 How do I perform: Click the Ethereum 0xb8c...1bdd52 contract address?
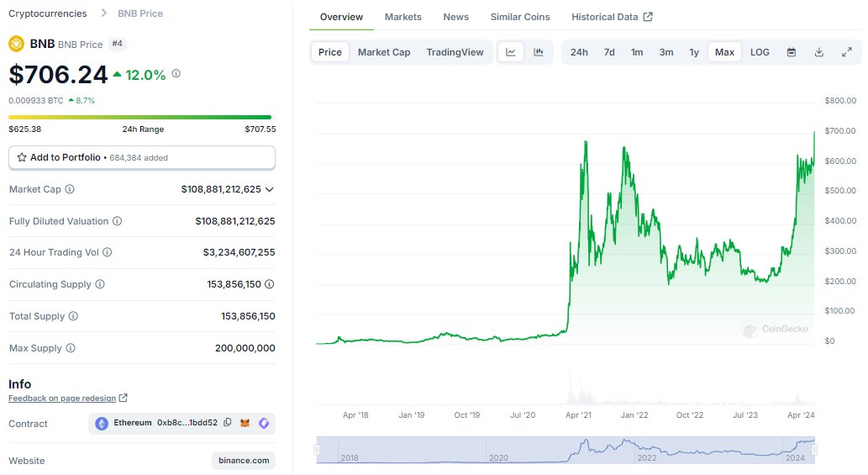[x=166, y=423]
